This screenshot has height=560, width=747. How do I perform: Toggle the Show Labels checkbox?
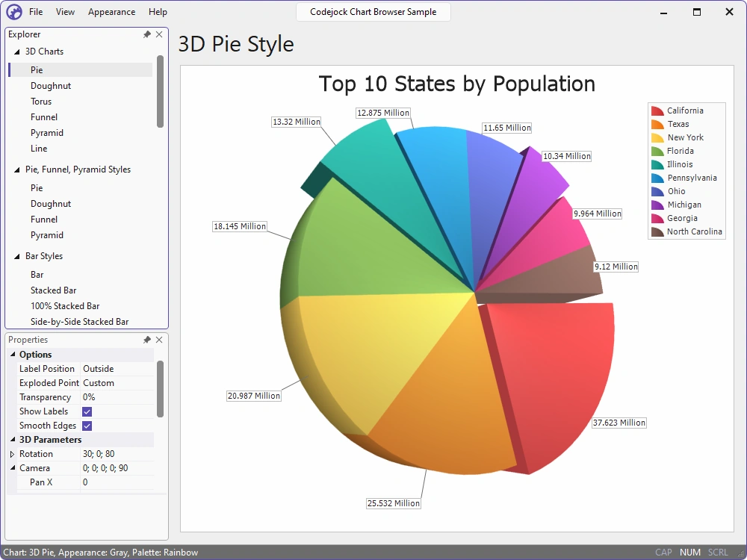tap(87, 411)
